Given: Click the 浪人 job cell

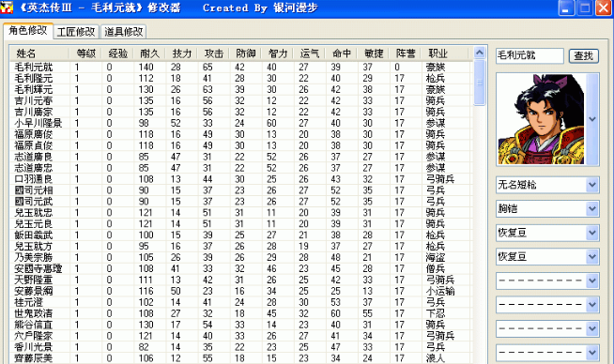Looking at the screenshot, I should click(x=436, y=358).
